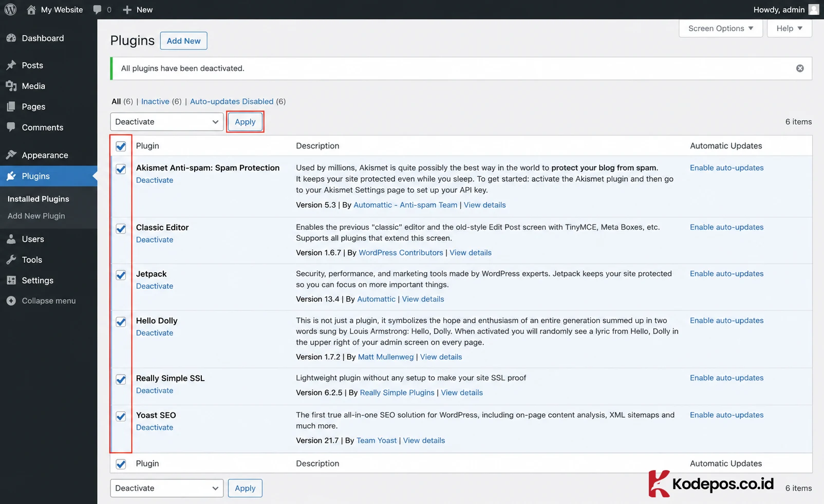Uncheck the Akismet Anti-spam checkbox
The image size is (824, 504).
(x=121, y=169)
